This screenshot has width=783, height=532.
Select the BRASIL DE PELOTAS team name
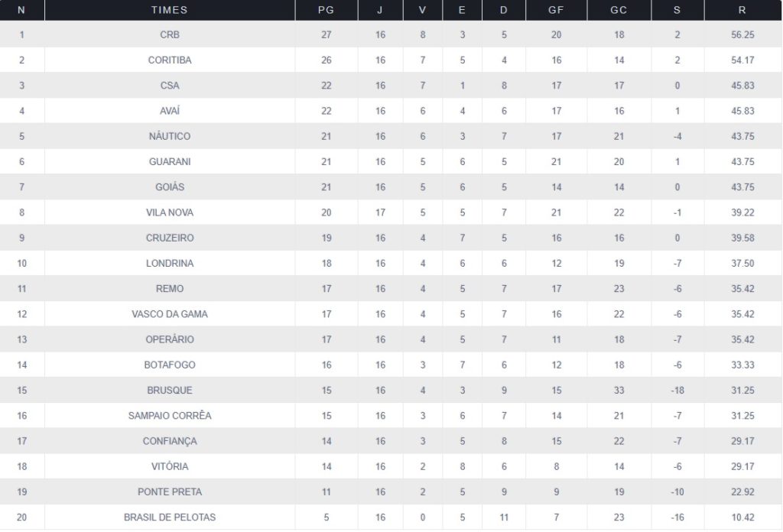pyautogui.click(x=170, y=517)
